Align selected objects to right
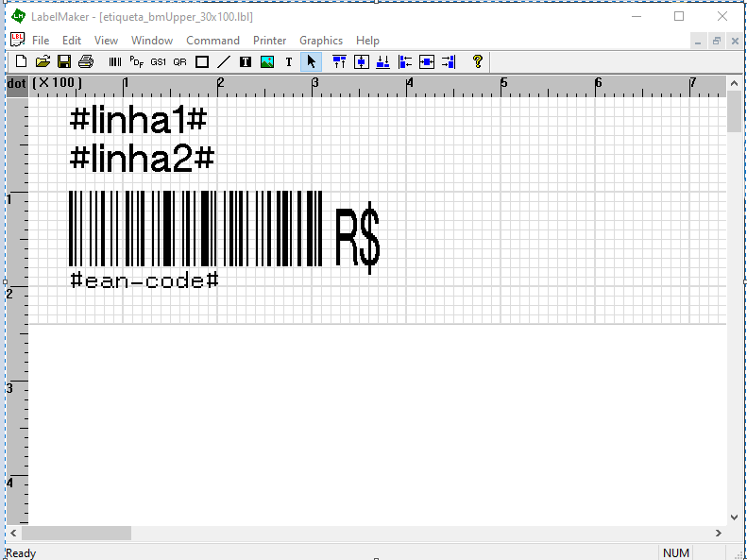Viewport: 747px width, 560px height. [x=449, y=62]
